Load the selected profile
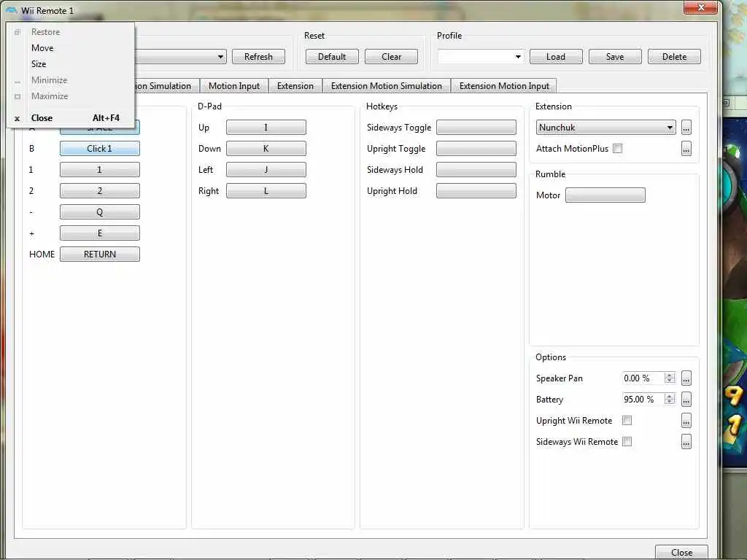Viewport: 747px width, 560px height. (556, 57)
